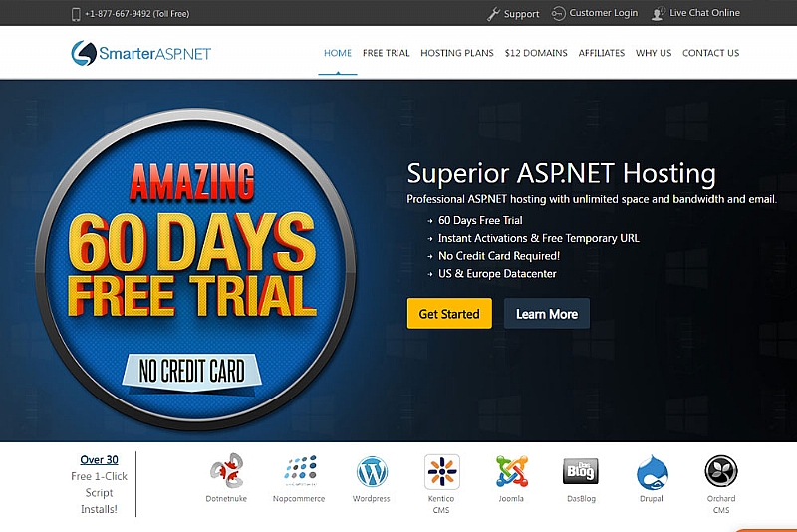Select the Kentico CMS icon
Image resolution: width=797 pixels, height=532 pixels.
tap(441, 471)
